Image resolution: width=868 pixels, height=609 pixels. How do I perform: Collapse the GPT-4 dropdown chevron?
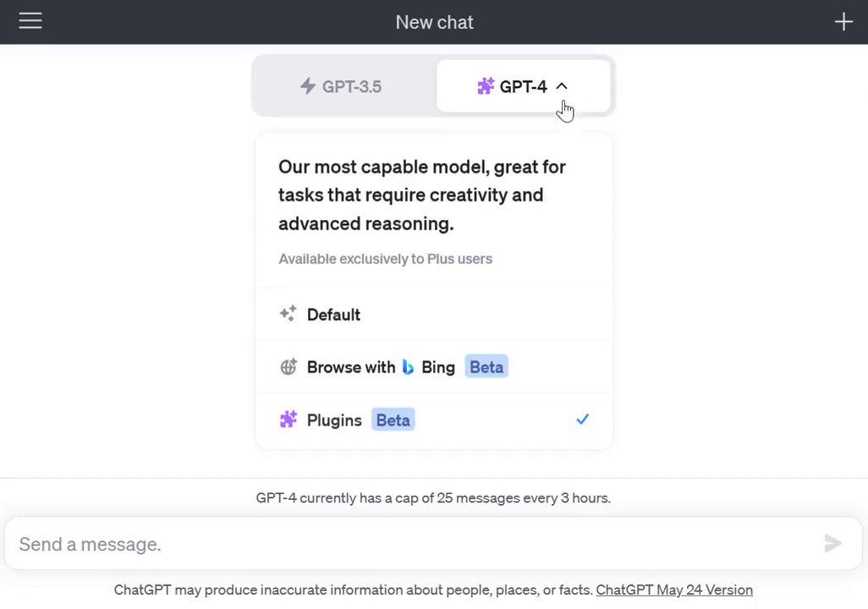(x=561, y=85)
